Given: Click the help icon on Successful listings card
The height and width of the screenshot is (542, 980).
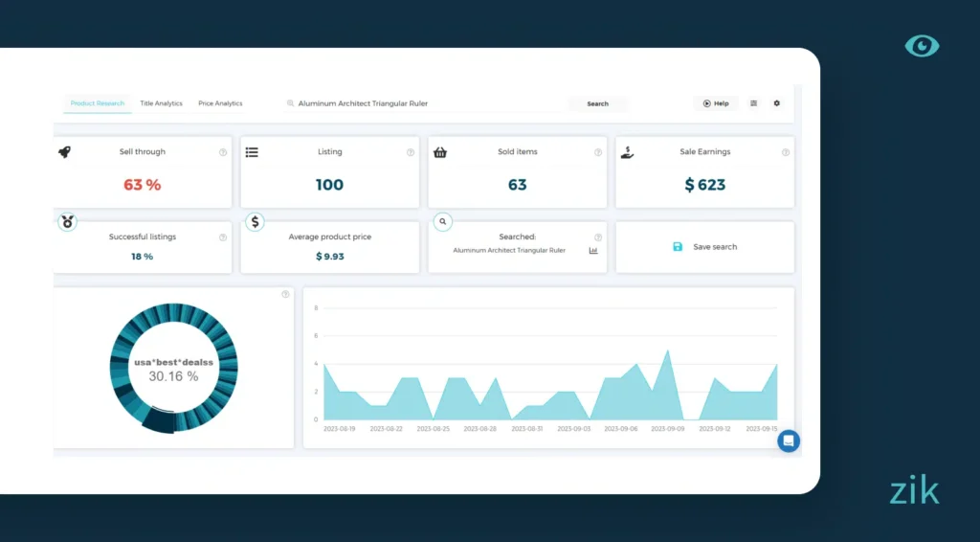Looking at the screenshot, I should [223, 237].
